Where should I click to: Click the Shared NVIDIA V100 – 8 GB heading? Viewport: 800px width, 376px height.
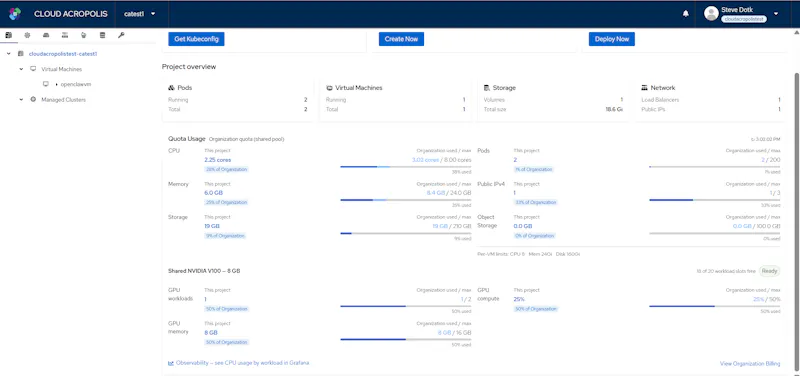(204, 271)
